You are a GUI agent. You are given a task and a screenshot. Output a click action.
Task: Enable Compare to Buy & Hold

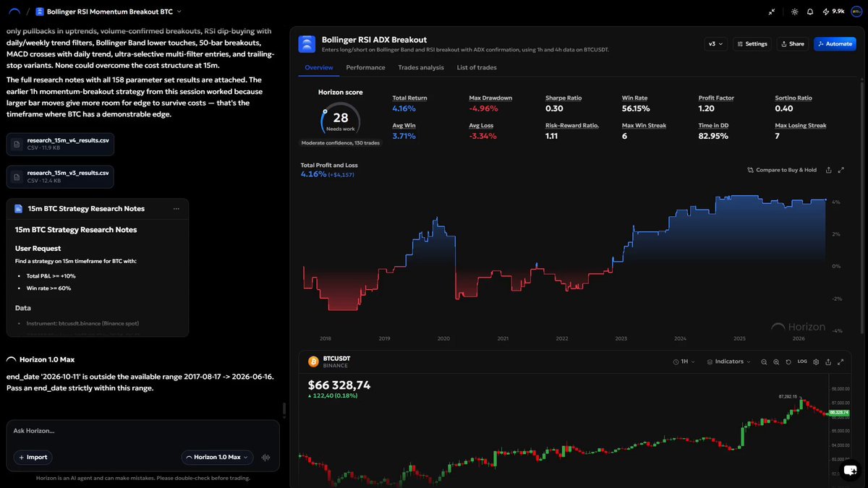[782, 170]
